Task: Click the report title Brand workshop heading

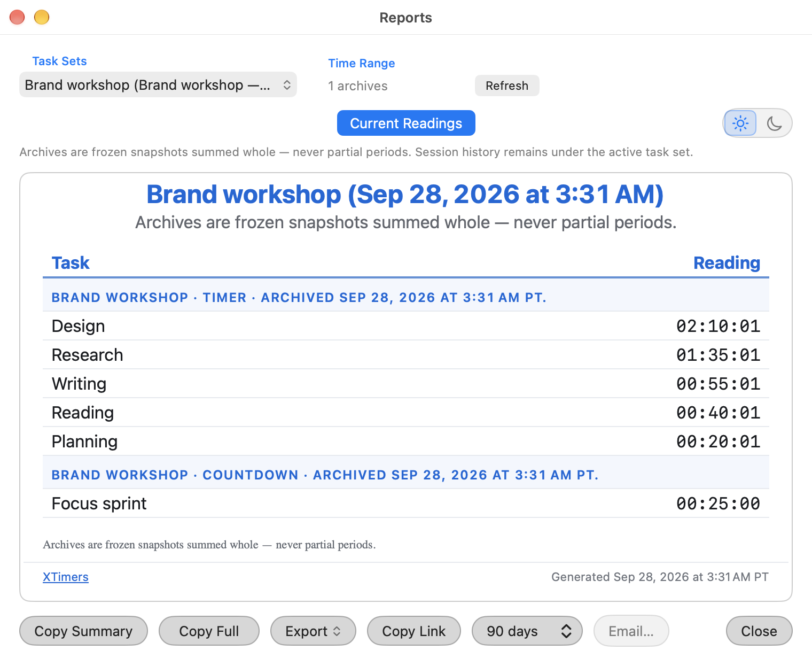Action: pyautogui.click(x=405, y=194)
